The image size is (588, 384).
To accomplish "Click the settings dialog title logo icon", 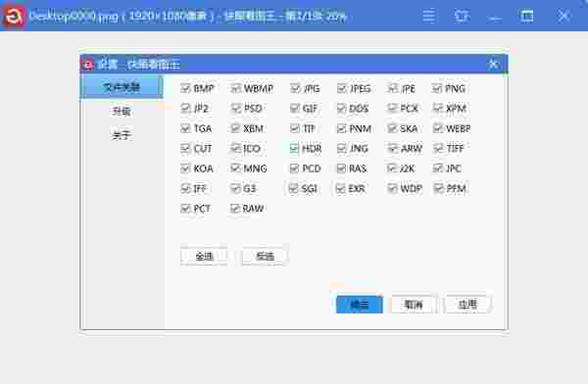I will [x=88, y=65].
